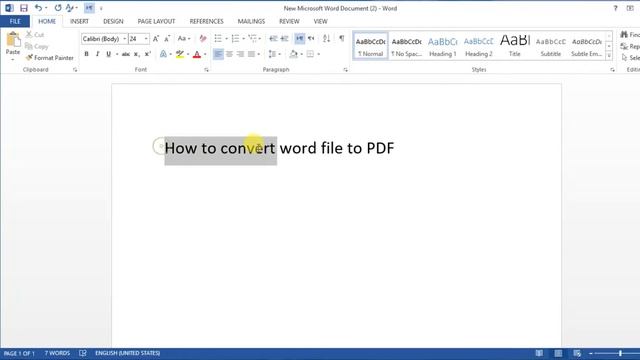This screenshot has width=640, height=360.
Task: Open Text Effects and Typography options
Action: 163,54
